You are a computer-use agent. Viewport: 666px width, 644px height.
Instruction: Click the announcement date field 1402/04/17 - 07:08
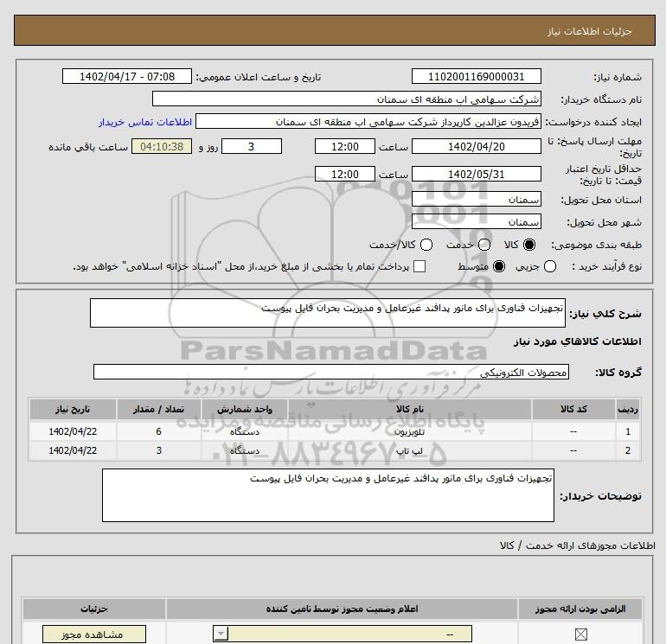pyautogui.click(x=127, y=77)
